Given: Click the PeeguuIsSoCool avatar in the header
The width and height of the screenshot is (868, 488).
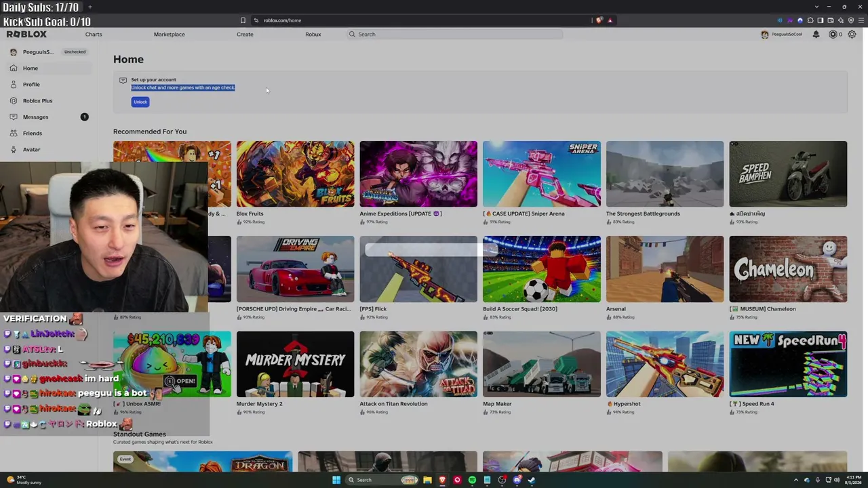Looking at the screenshot, I should pyautogui.click(x=765, y=34).
